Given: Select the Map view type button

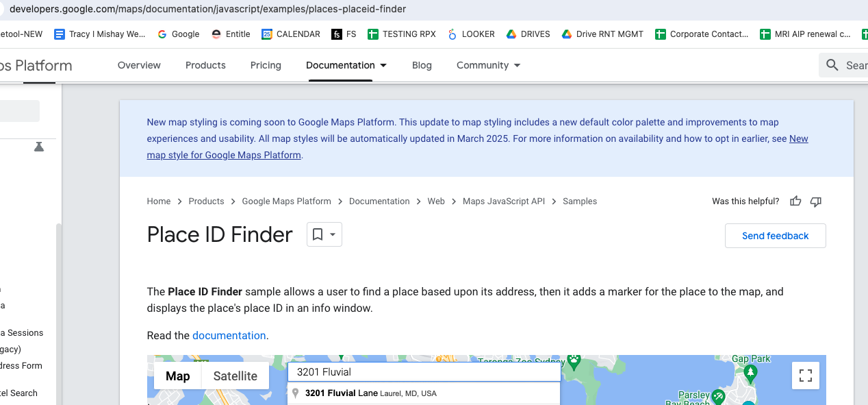Looking at the screenshot, I should (x=177, y=376).
